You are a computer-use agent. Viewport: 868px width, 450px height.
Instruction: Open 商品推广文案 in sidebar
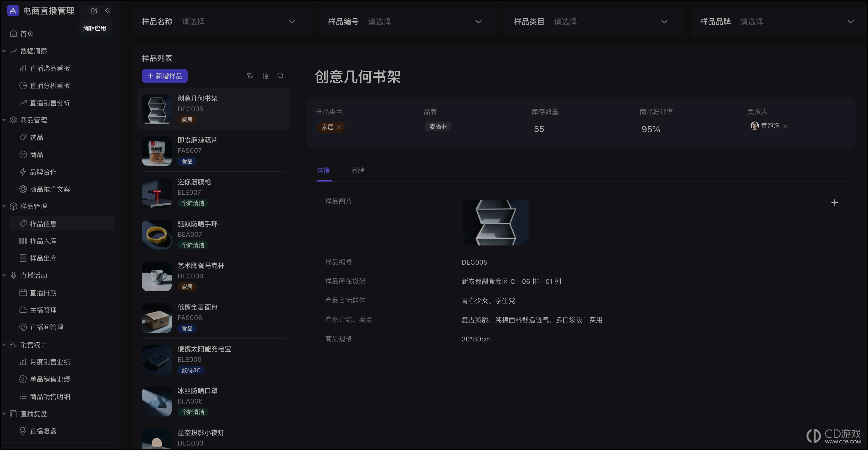45,189
